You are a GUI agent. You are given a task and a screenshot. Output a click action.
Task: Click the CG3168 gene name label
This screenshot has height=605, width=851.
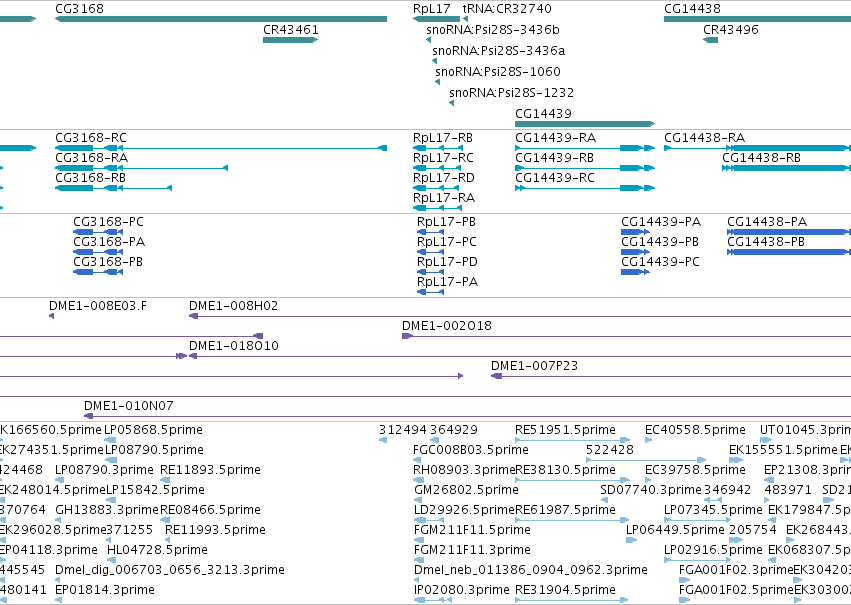point(79,9)
